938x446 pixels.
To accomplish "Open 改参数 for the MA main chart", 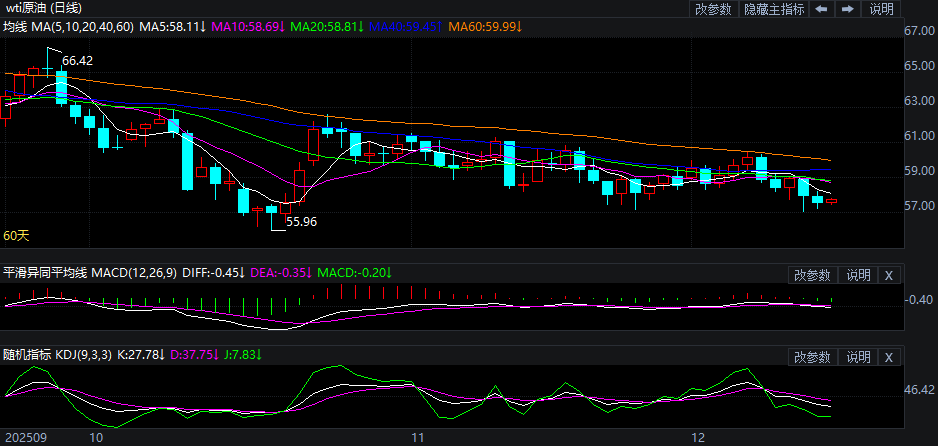I will pos(714,9).
